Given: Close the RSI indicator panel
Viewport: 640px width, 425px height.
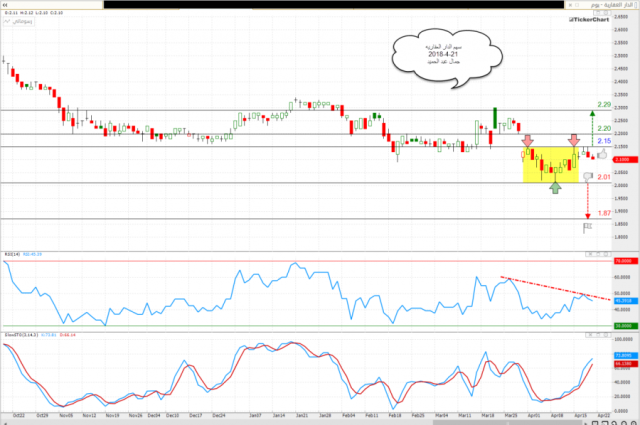Looking at the screenshot, I should (x=590, y=254).
